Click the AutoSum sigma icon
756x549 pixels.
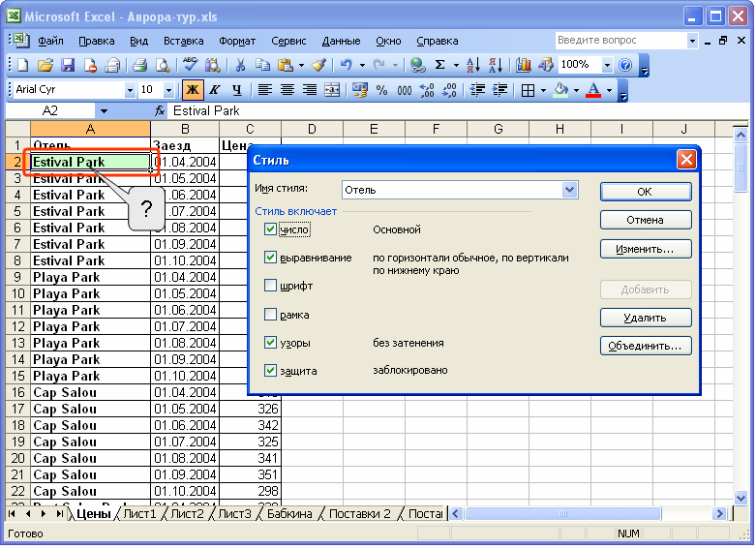tap(440, 65)
